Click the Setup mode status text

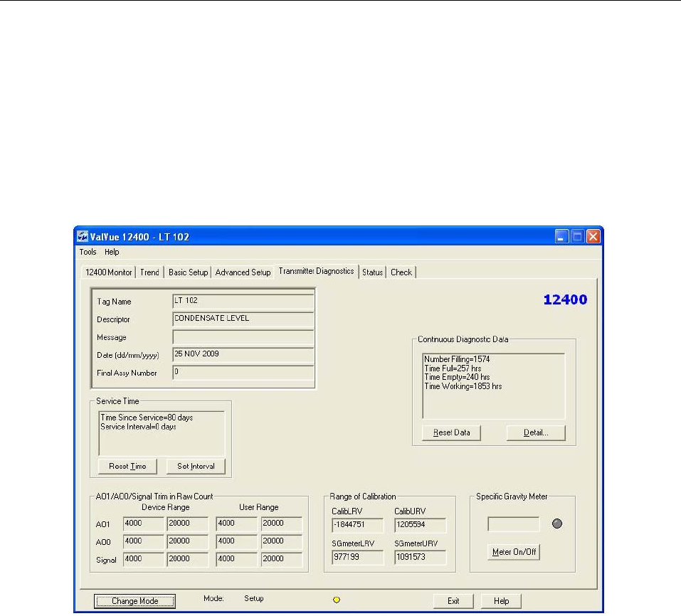point(253,598)
